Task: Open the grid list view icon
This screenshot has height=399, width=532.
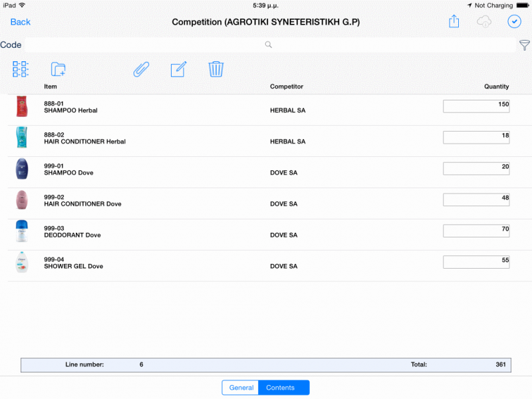Action: (21, 69)
